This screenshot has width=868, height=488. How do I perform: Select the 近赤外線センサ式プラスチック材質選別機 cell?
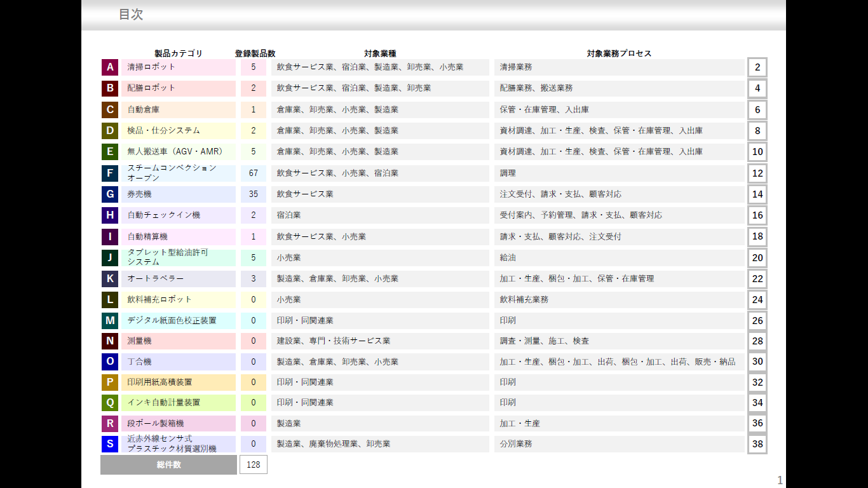[x=179, y=444]
